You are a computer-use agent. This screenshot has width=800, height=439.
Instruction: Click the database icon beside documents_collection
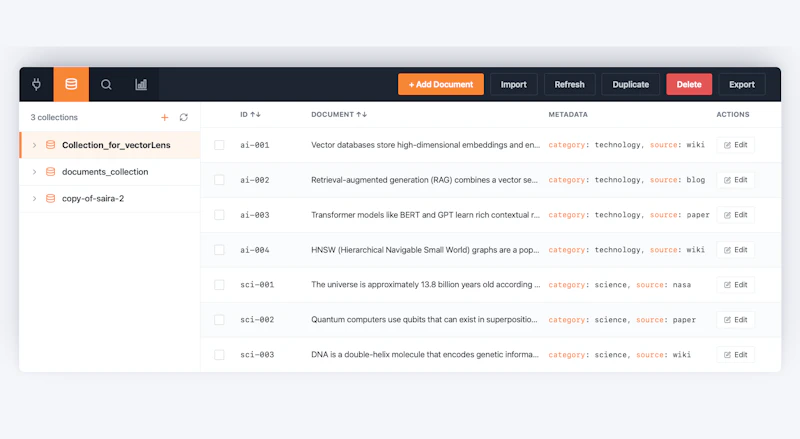51,172
